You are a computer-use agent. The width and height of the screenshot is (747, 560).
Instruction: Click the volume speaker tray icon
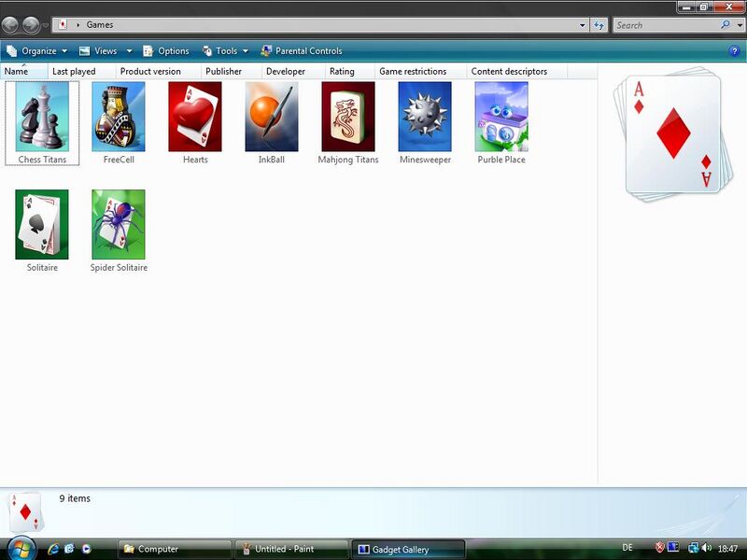(x=707, y=548)
